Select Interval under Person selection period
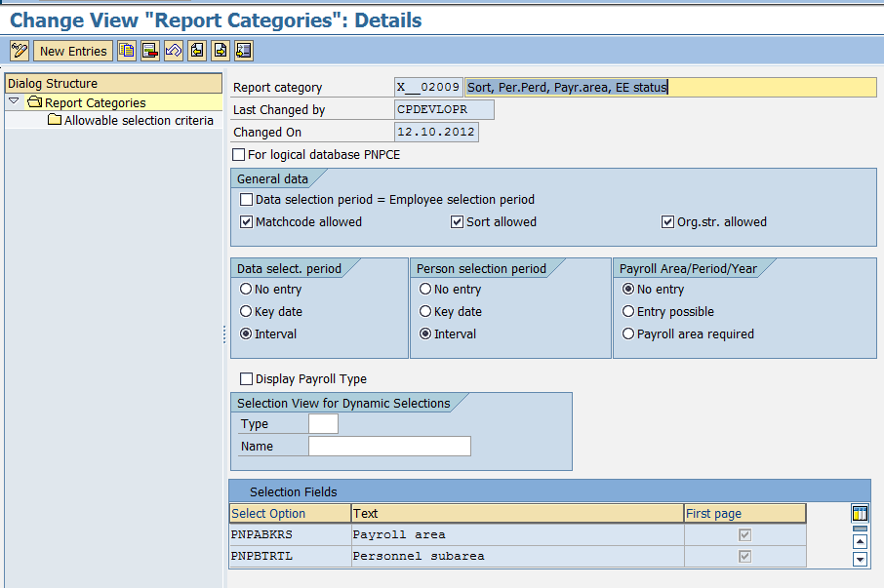 425,334
